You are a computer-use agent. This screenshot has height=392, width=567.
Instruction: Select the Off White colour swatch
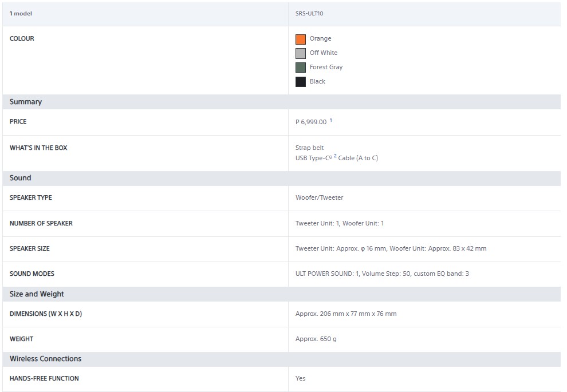click(301, 53)
